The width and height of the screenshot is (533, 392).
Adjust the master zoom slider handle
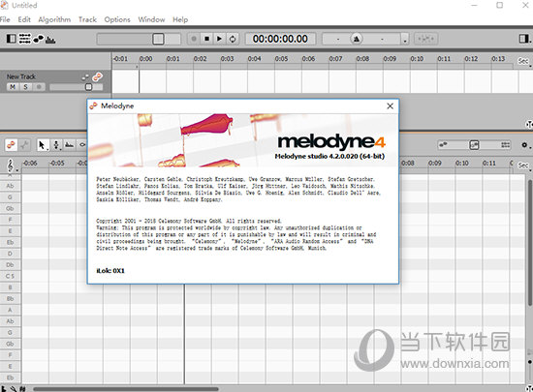tap(158, 39)
